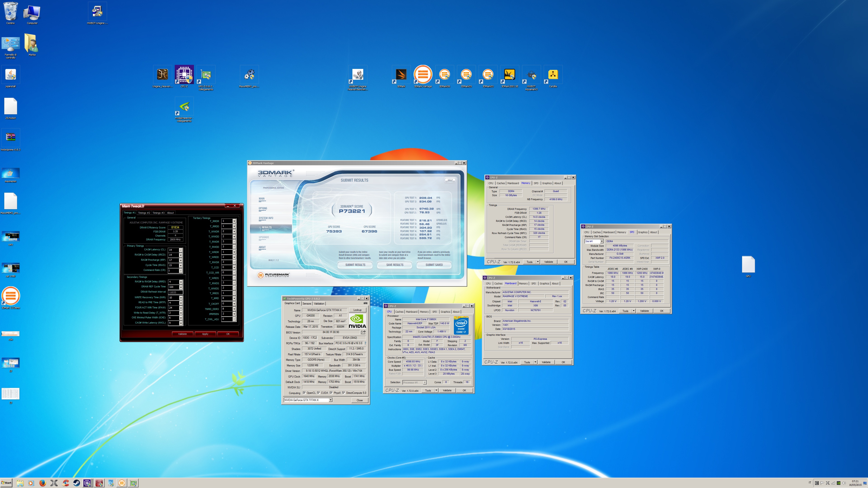Open the nvidiaInspector shortcut icon
The height and width of the screenshot is (488, 868).
(x=184, y=109)
